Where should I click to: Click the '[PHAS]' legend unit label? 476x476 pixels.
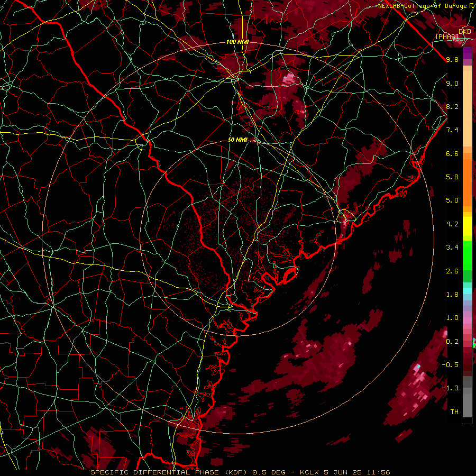(447, 36)
